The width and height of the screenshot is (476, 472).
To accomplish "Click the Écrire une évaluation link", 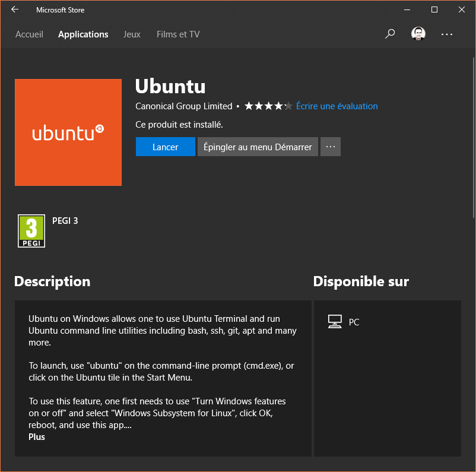I will pyautogui.click(x=337, y=106).
